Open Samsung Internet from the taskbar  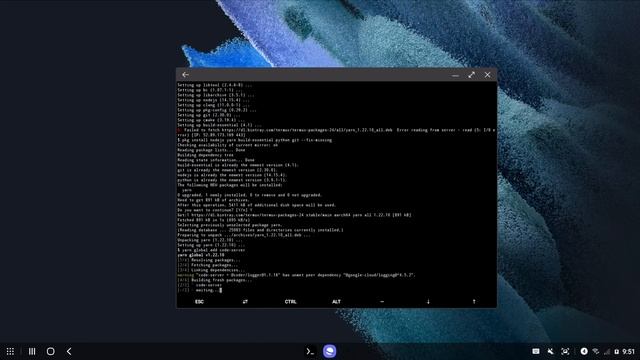click(329, 351)
